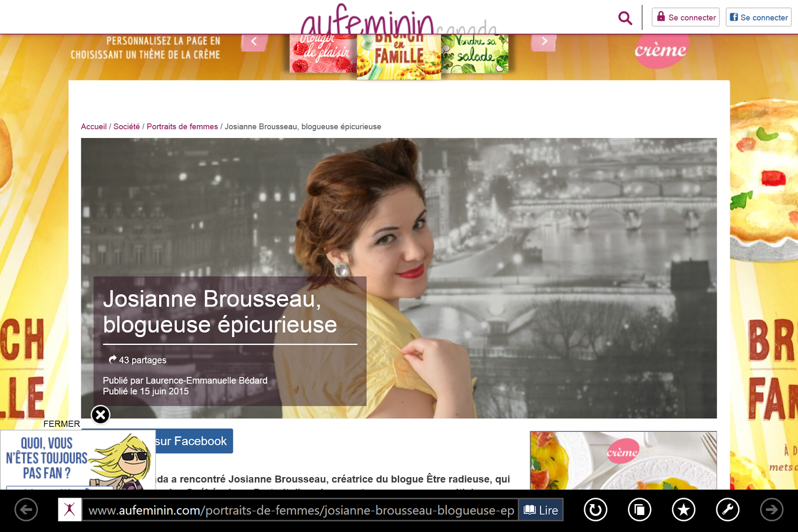798x532 pixels.
Task: Bookmark this page with the star icon
Action: coord(683,510)
